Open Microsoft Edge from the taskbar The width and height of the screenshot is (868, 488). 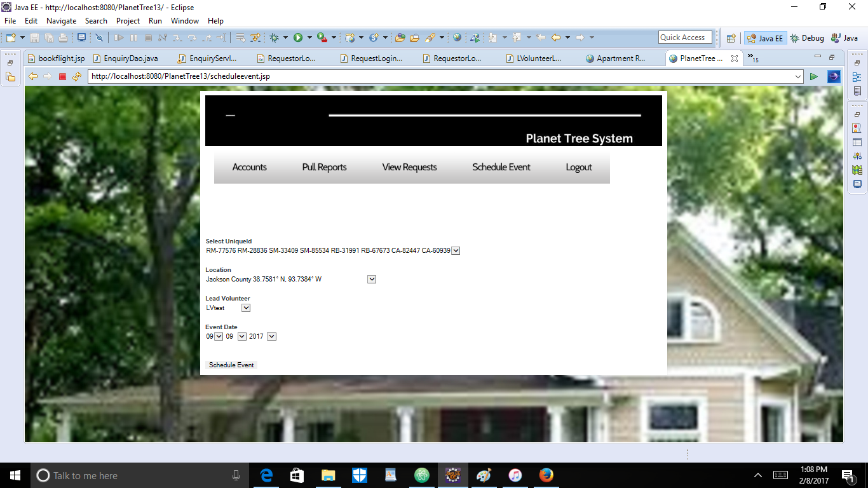266,475
